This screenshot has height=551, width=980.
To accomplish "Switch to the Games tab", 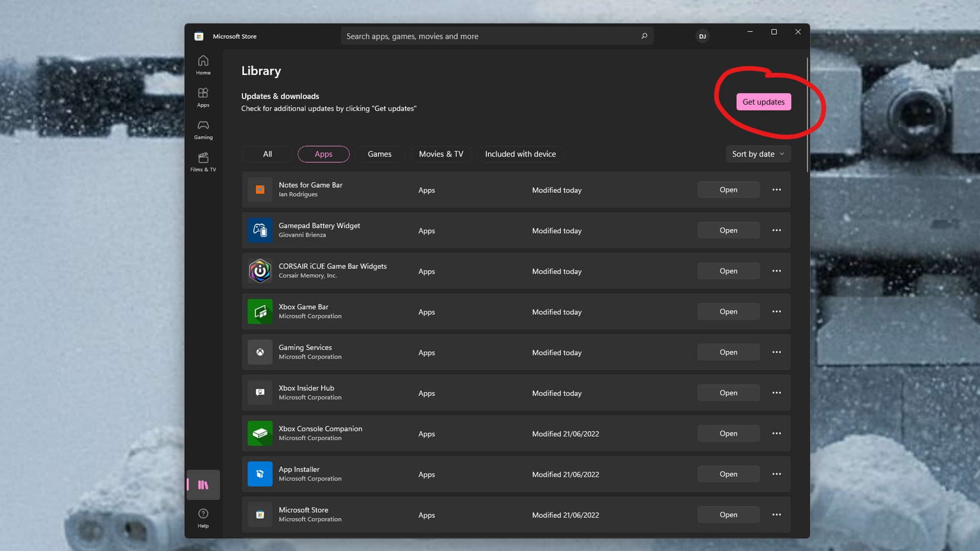I will [379, 154].
